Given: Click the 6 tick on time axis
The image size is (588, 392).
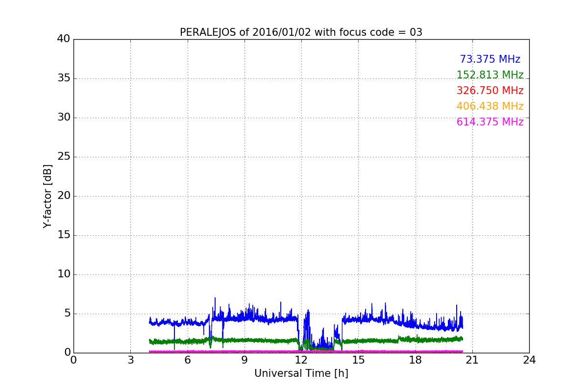Looking at the screenshot, I should point(187,360).
